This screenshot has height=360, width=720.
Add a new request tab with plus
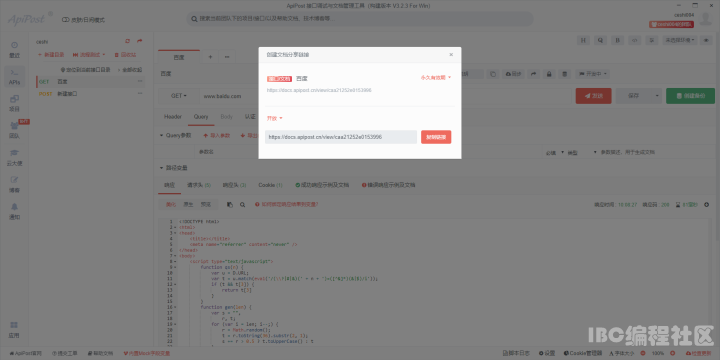(x=210, y=57)
